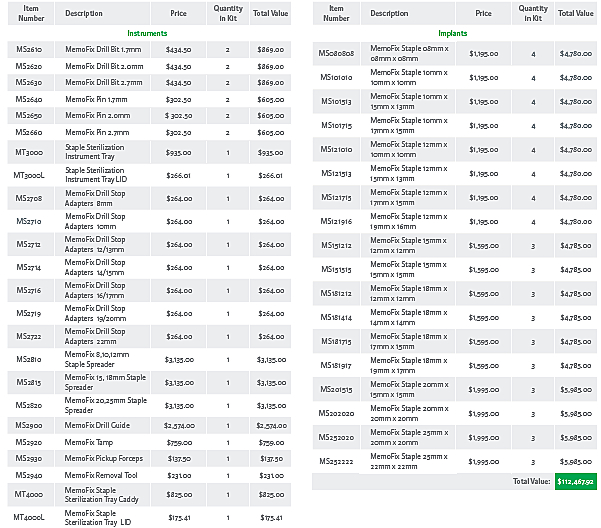Viewport: 601px width, 528px height.
Task: Click item number MS080808
Action: [336, 53]
